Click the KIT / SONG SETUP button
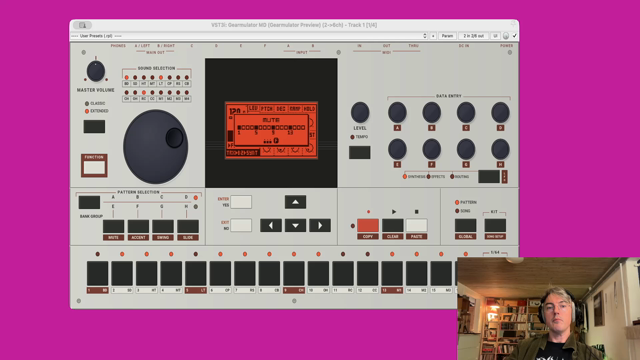This screenshot has height=360, width=640. [495, 225]
